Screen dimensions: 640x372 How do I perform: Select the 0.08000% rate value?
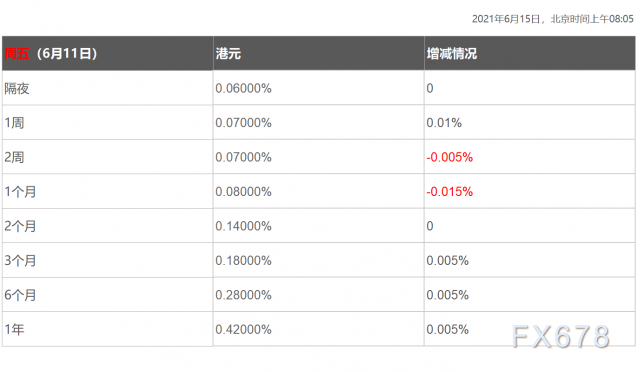(x=243, y=192)
